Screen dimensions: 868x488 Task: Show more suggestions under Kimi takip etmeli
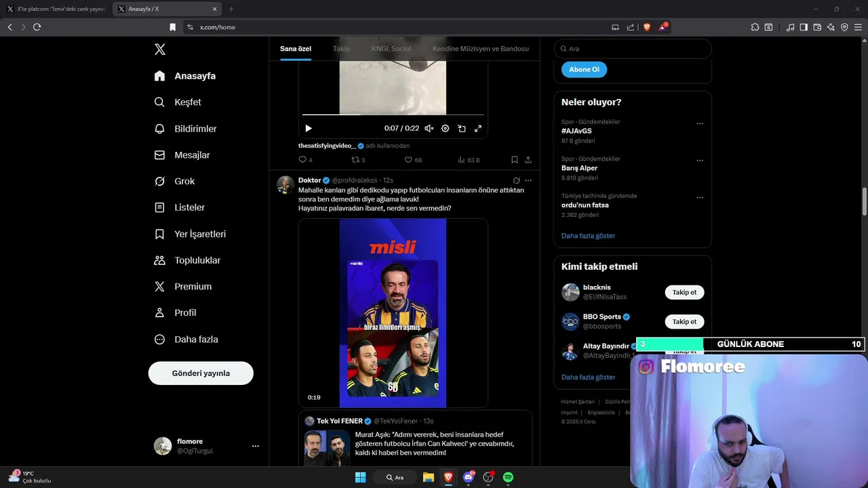[588, 377]
